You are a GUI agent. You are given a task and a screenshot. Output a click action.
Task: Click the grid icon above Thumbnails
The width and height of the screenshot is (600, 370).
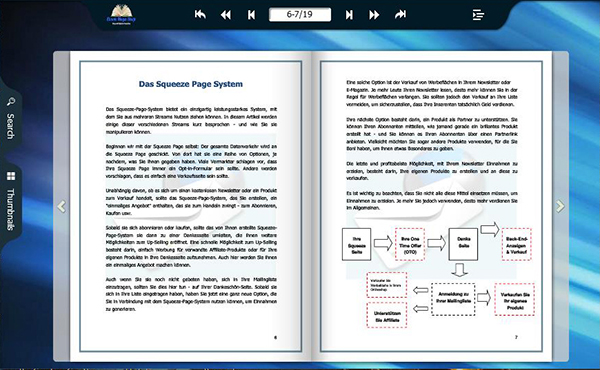pos(11,176)
